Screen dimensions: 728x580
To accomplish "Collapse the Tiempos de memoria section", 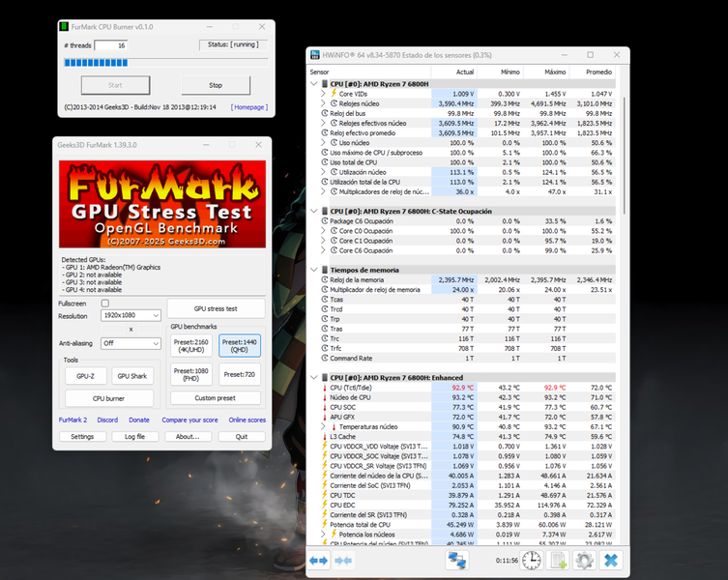I will pyautogui.click(x=313, y=270).
